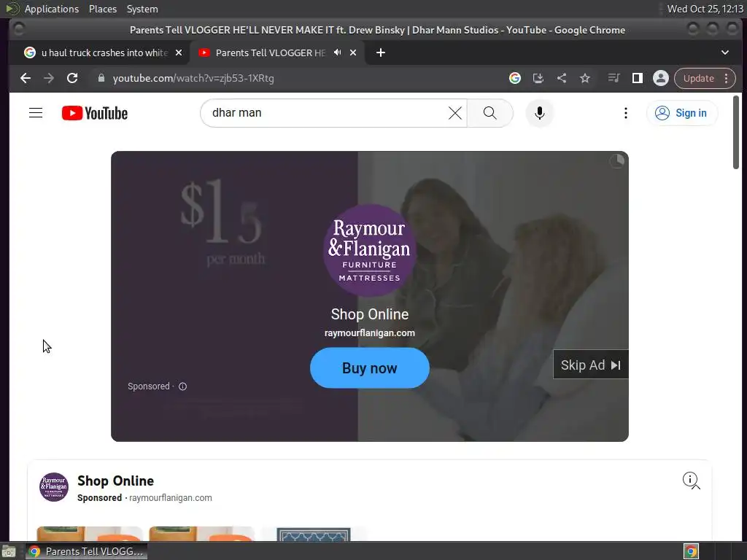Screen dimensions: 747x560
Task: Click the Update button in Chrome
Action: pos(698,78)
